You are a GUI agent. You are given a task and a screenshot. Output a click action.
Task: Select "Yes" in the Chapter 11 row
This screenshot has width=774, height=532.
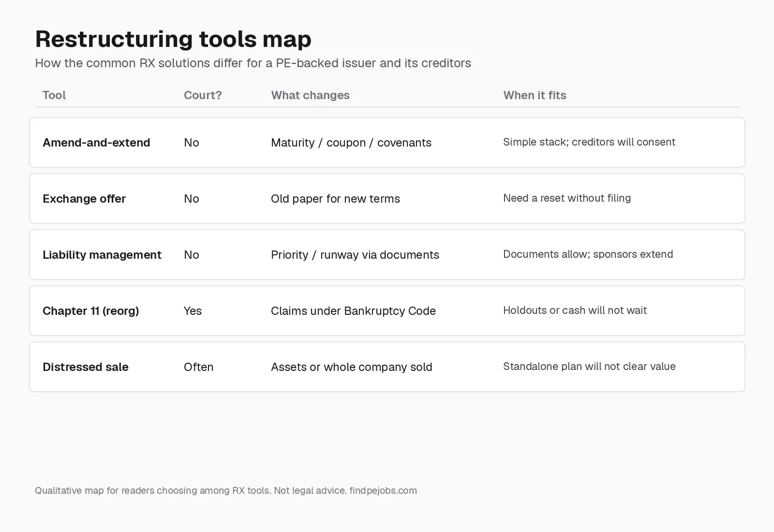(193, 311)
